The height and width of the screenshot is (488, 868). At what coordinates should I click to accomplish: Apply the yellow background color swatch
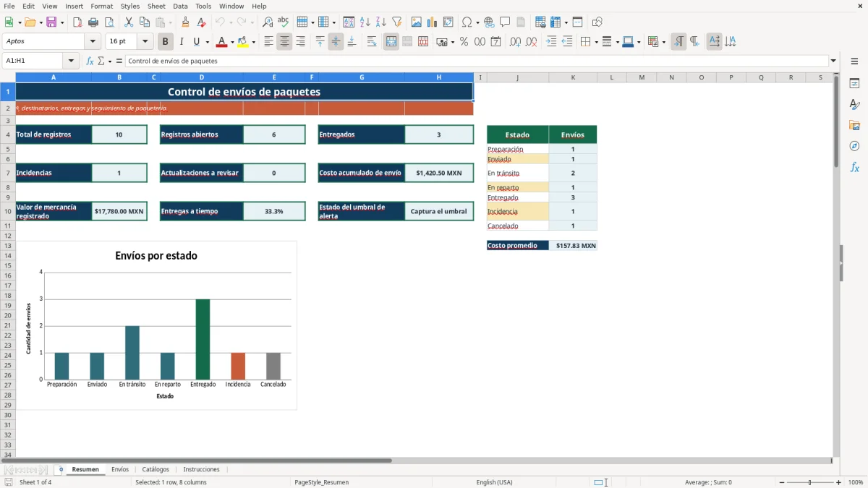243,42
